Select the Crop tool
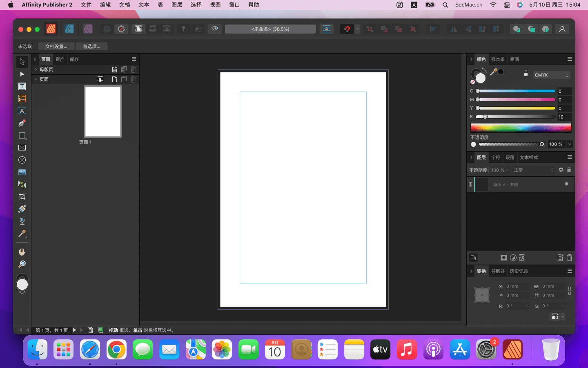Image resolution: width=588 pixels, height=368 pixels. tap(22, 197)
